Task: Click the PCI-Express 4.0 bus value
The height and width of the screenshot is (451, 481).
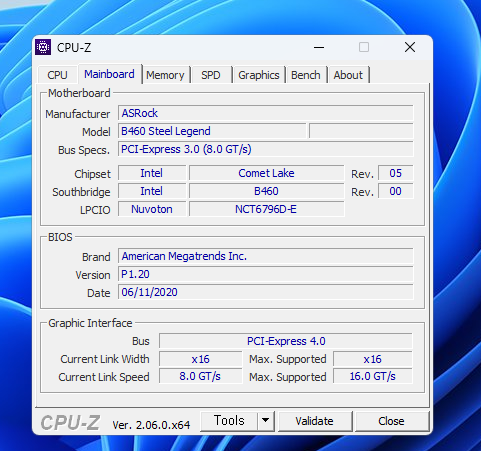Action: 286,341
